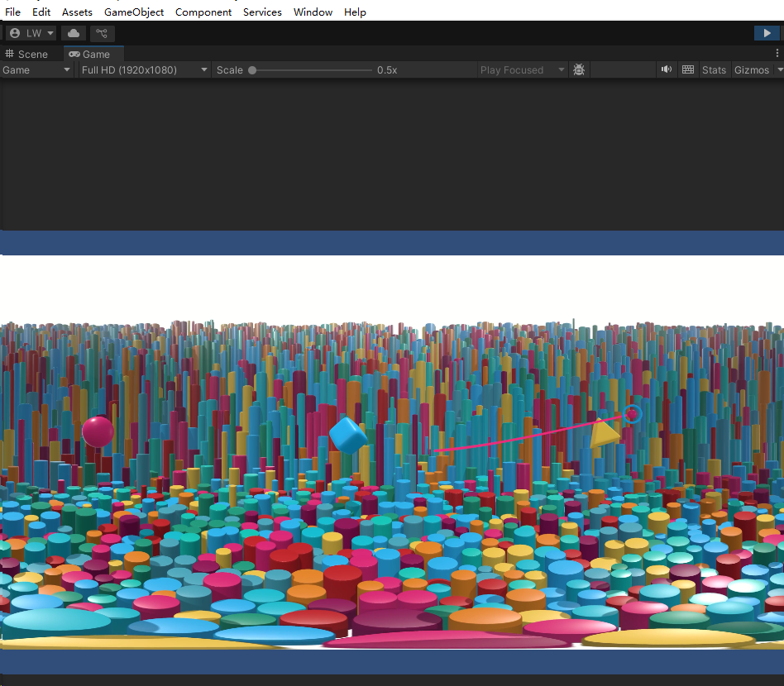This screenshot has height=686, width=784.
Task: Toggle the Stats overlay
Action: [x=714, y=70]
